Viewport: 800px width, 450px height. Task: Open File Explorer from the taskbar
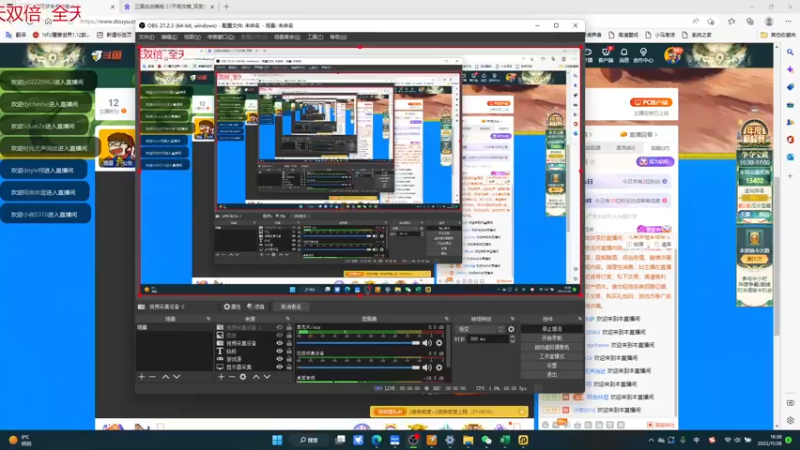468,440
